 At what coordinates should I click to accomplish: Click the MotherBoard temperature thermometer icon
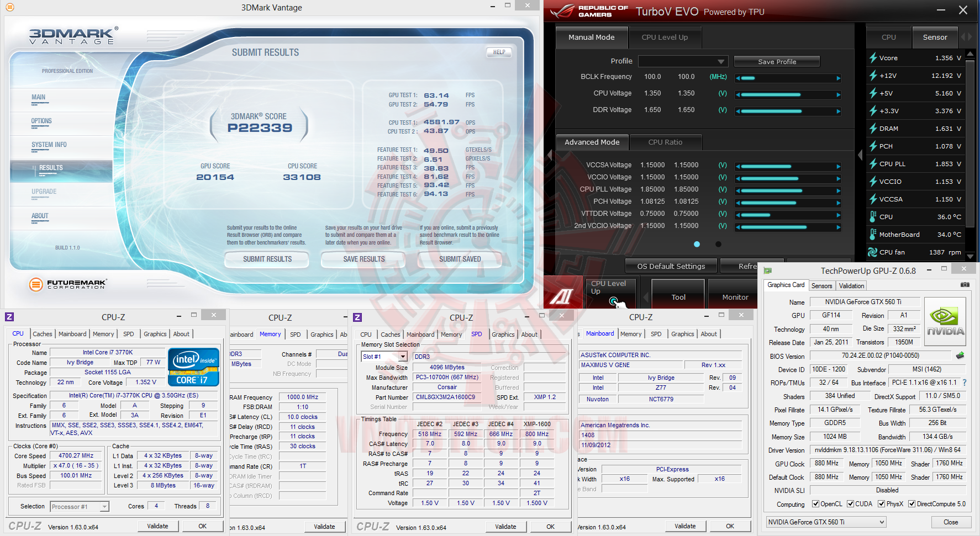(873, 235)
